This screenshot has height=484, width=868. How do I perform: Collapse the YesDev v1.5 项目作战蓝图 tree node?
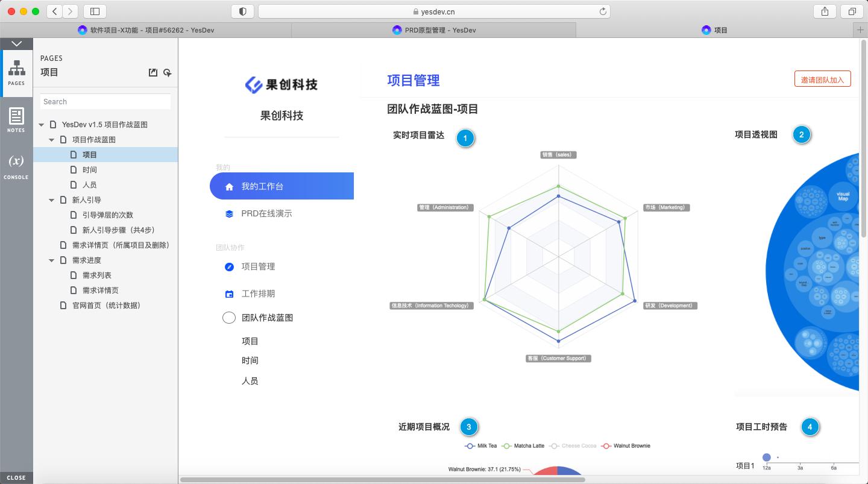click(x=41, y=125)
